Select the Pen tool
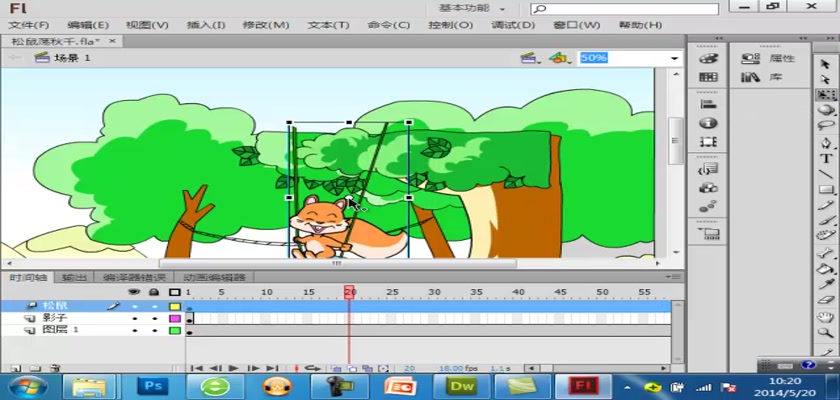The image size is (840, 400). coord(826,144)
